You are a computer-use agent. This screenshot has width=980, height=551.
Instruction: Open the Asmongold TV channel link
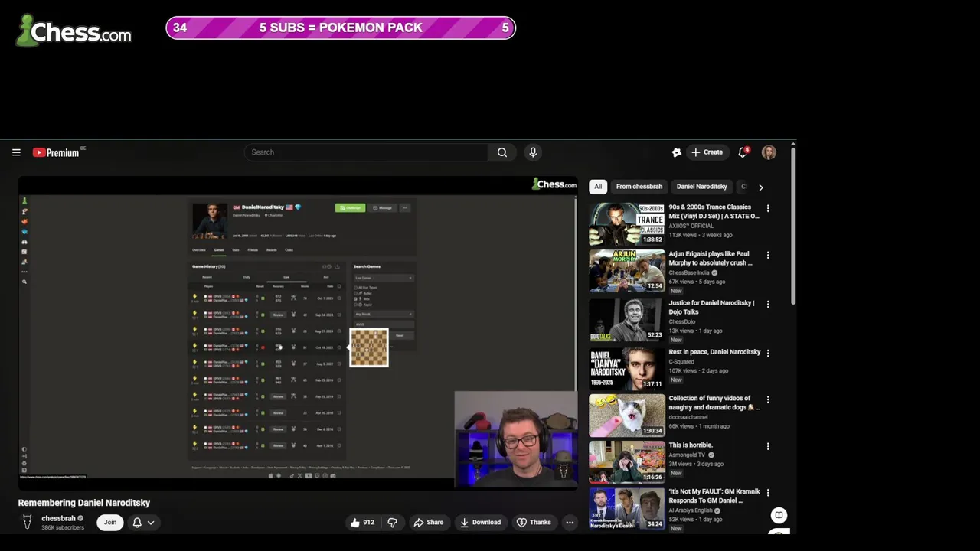pos(687,455)
